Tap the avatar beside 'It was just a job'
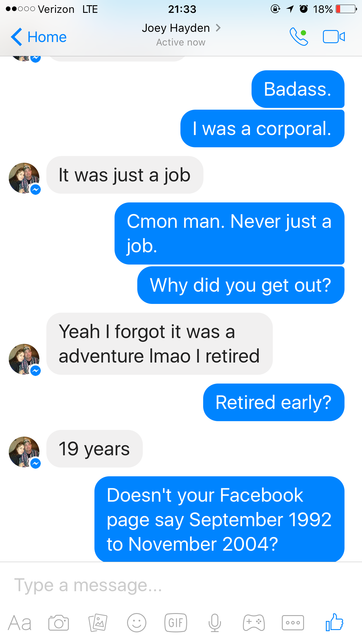 click(24, 178)
